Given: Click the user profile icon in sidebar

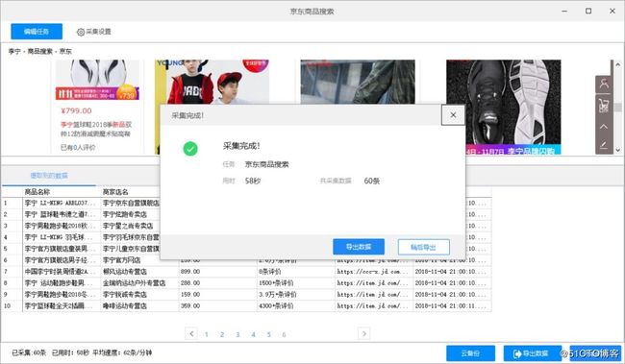Looking at the screenshot, I should click(604, 85).
